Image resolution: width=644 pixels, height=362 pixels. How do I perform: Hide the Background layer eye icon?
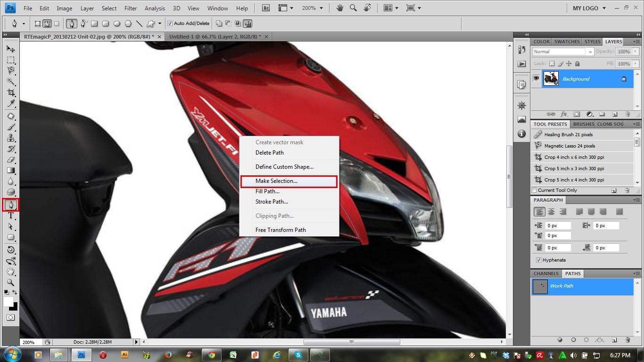coord(536,79)
